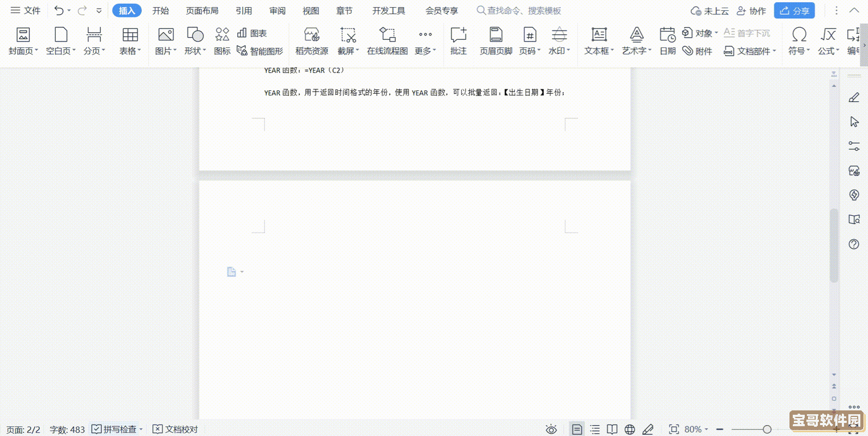Insert a 文本框 text box
This screenshot has width=868, height=436.
pos(599,41)
